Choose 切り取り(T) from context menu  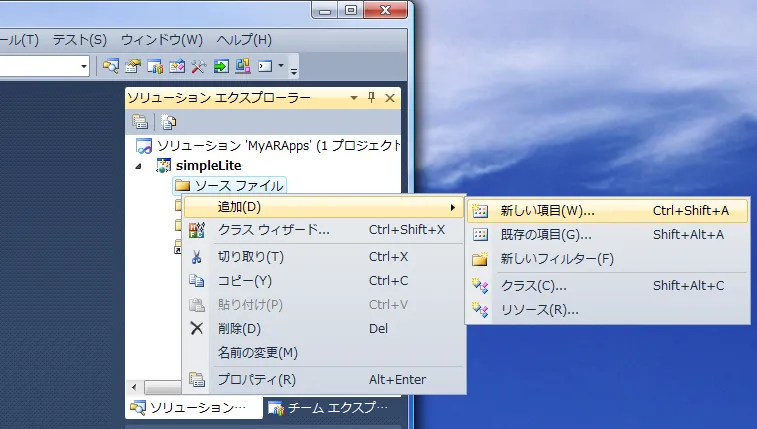324,257
